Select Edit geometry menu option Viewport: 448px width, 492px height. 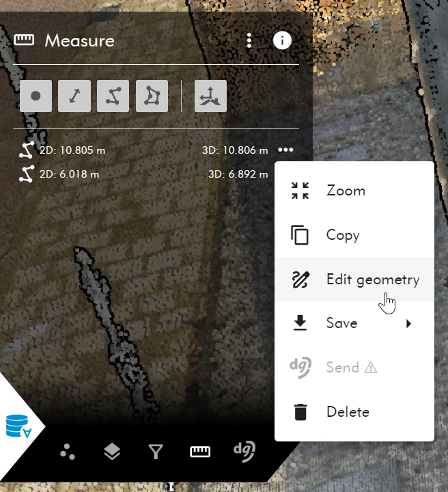[x=372, y=279]
